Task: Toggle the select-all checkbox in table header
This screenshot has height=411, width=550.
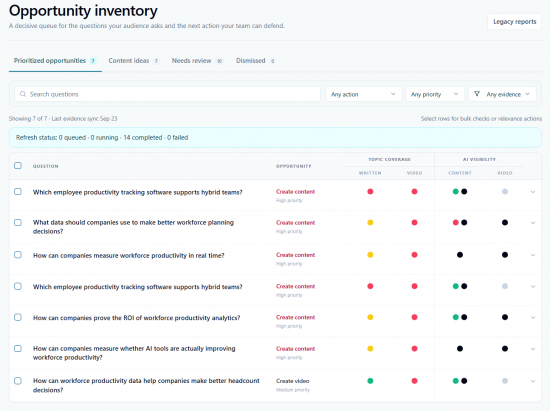Action: click(18, 166)
